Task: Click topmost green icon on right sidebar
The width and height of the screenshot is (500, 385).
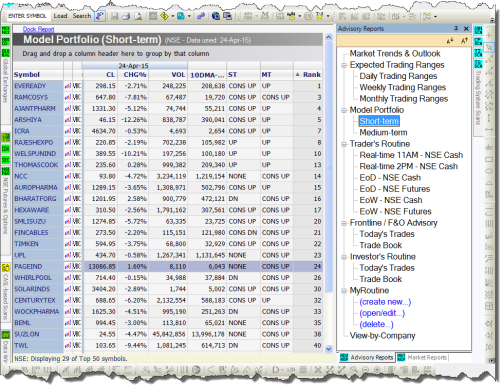Action: [478, 31]
